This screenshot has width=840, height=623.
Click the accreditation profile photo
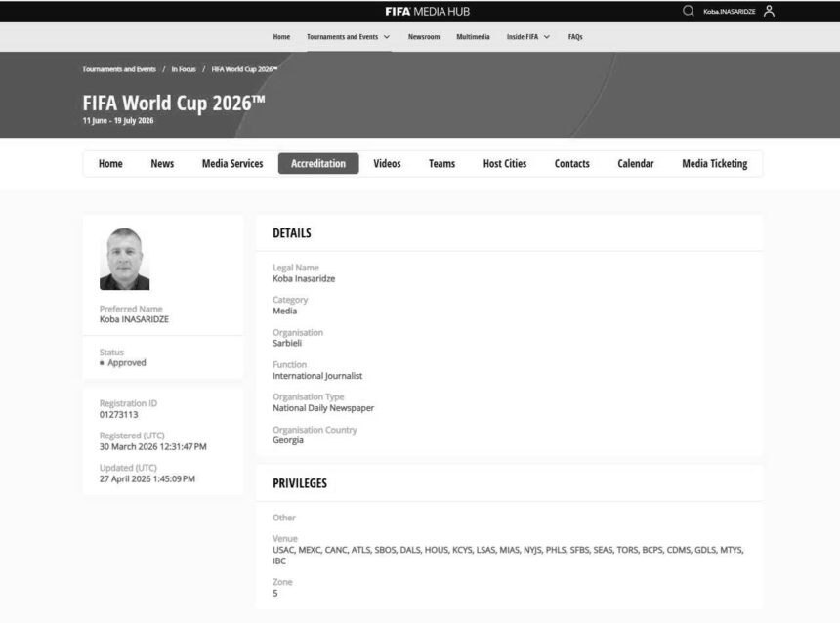[x=124, y=259]
